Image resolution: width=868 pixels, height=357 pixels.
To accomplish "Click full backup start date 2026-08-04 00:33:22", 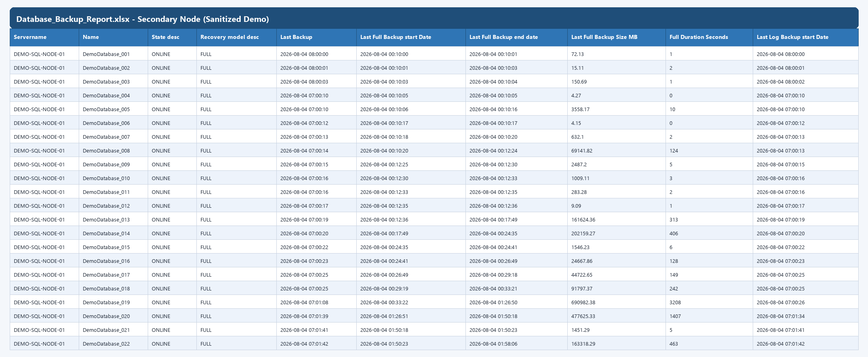I will point(411,302).
